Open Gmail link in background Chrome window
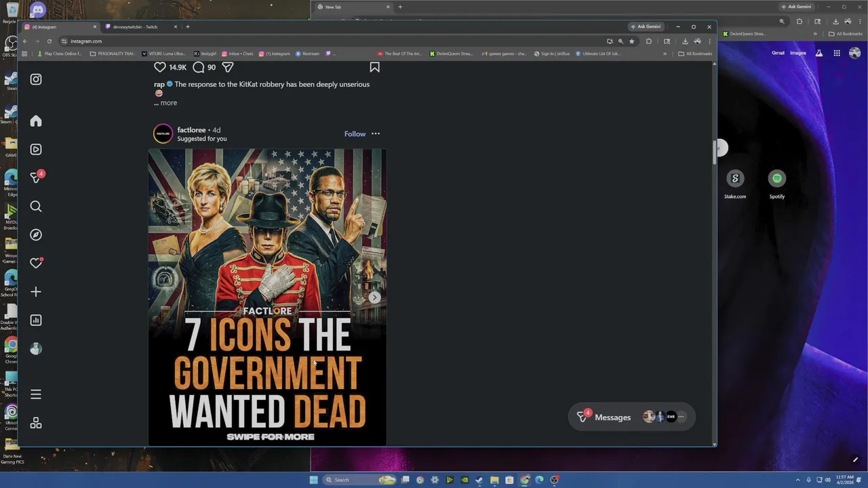This screenshot has width=868, height=488. tap(778, 53)
